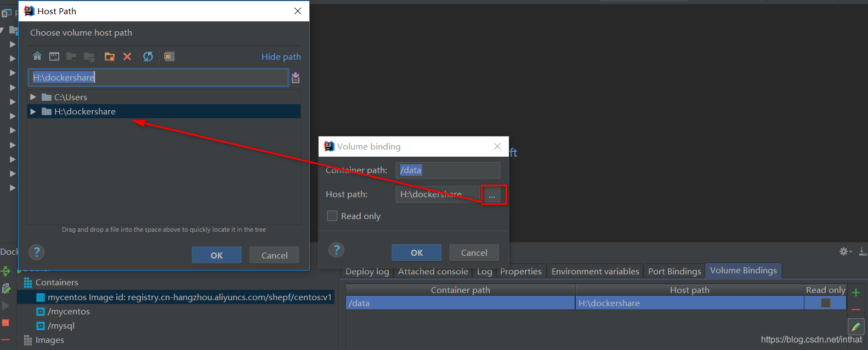
Task: Click the Images grid icon in Docker tree
Action: click(x=27, y=340)
